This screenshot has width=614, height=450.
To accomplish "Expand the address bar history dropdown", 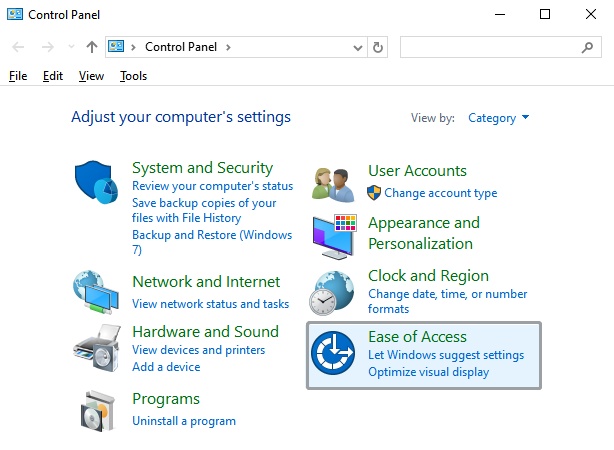I will (358, 48).
